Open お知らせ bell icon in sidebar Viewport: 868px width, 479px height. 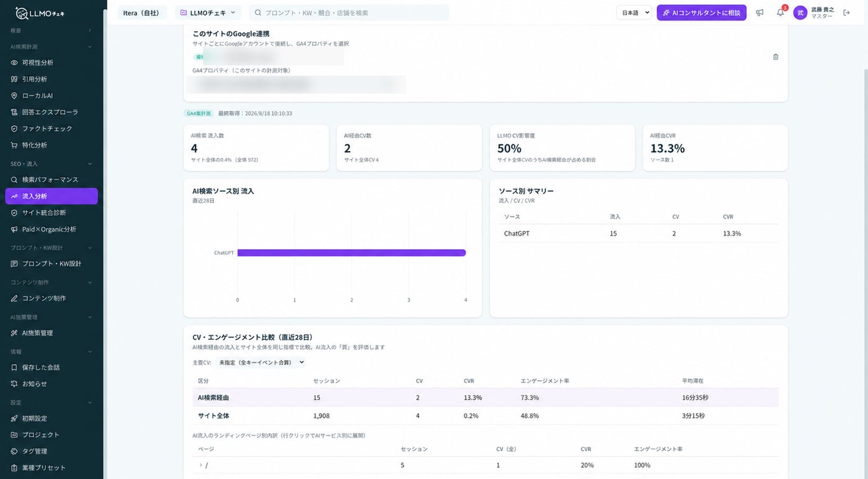coord(14,384)
